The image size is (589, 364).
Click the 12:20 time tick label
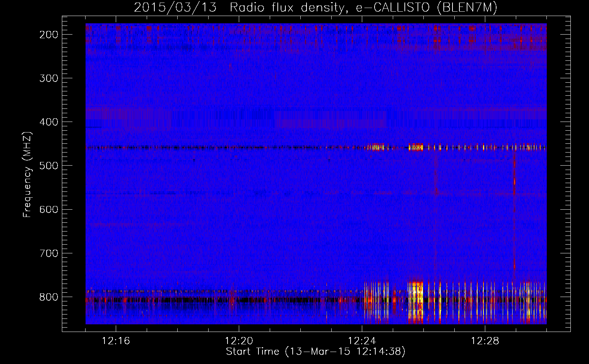click(239, 341)
